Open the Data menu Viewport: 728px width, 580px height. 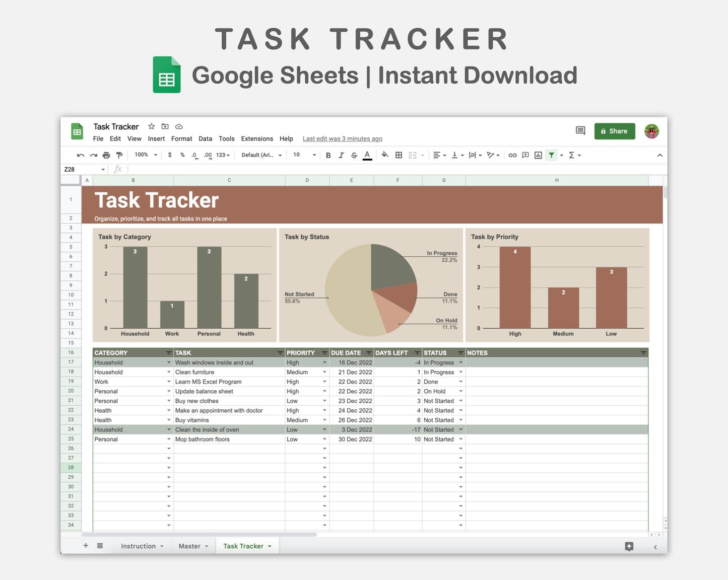pos(206,139)
